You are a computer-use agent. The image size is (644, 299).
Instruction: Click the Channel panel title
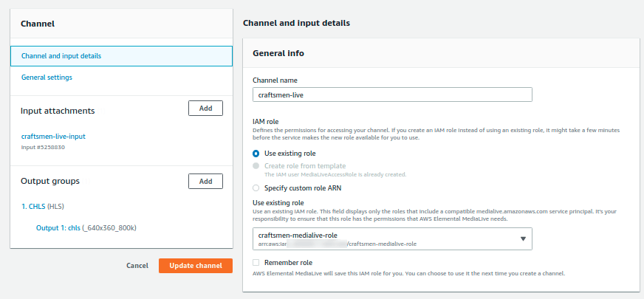[38, 24]
